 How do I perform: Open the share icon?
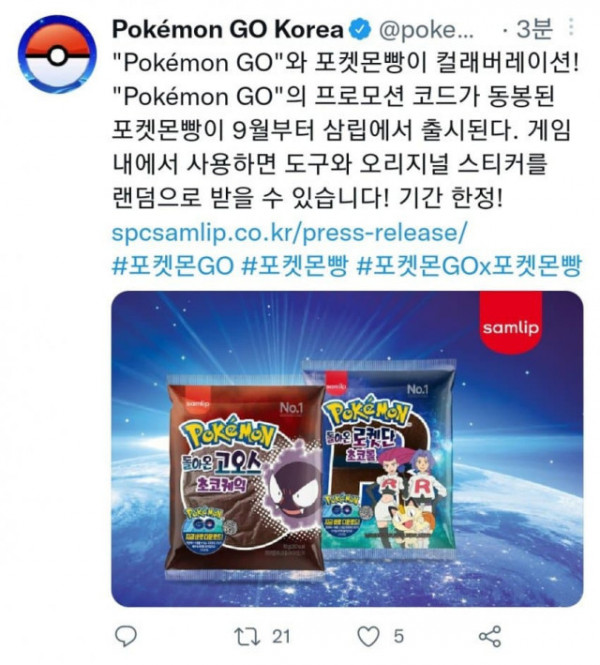(490, 636)
